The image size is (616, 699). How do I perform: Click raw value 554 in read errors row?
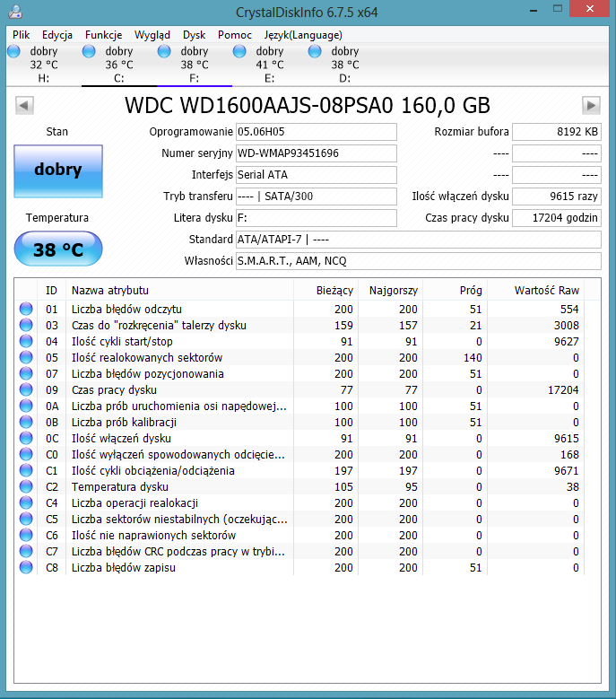[x=569, y=309]
